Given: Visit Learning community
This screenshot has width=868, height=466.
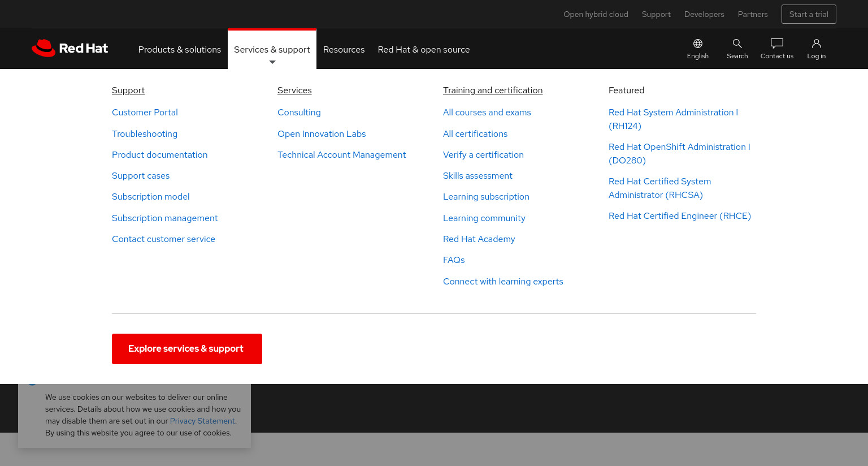Looking at the screenshot, I should (484, 218).
